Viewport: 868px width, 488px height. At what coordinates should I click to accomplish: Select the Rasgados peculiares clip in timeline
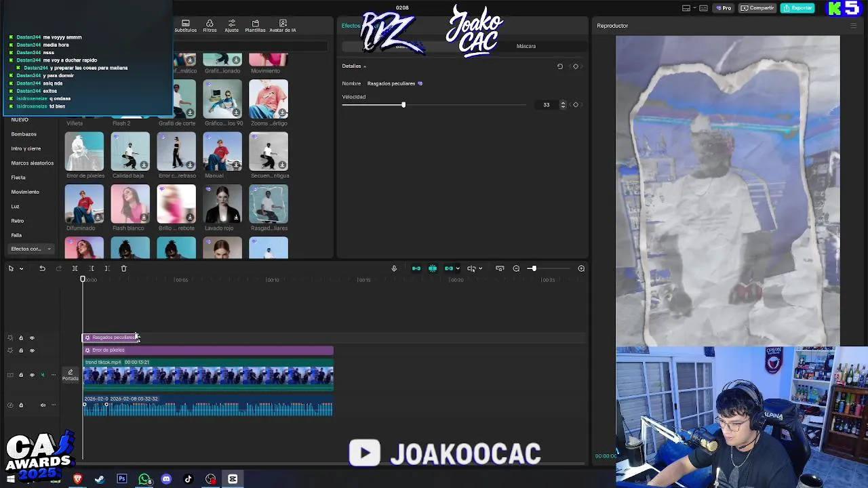(110, 338)
